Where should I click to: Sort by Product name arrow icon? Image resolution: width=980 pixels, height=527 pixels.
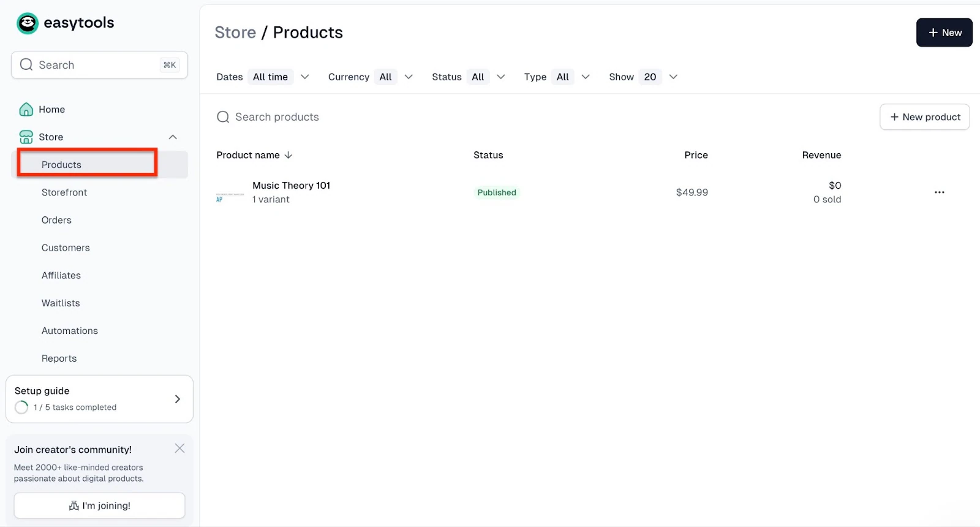pyautogui.click(x=288, y=155)
